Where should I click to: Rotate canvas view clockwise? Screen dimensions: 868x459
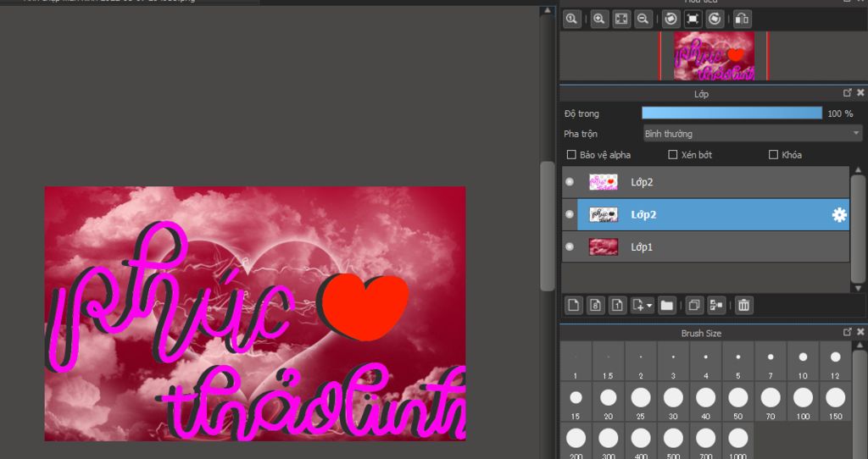(x=715, y=19)
